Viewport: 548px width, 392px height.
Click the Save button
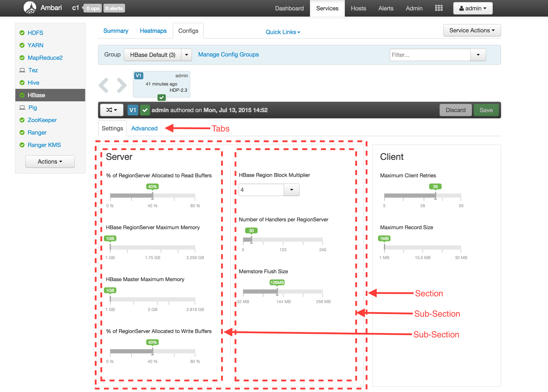pyautogui.click(x=486, y=110)
